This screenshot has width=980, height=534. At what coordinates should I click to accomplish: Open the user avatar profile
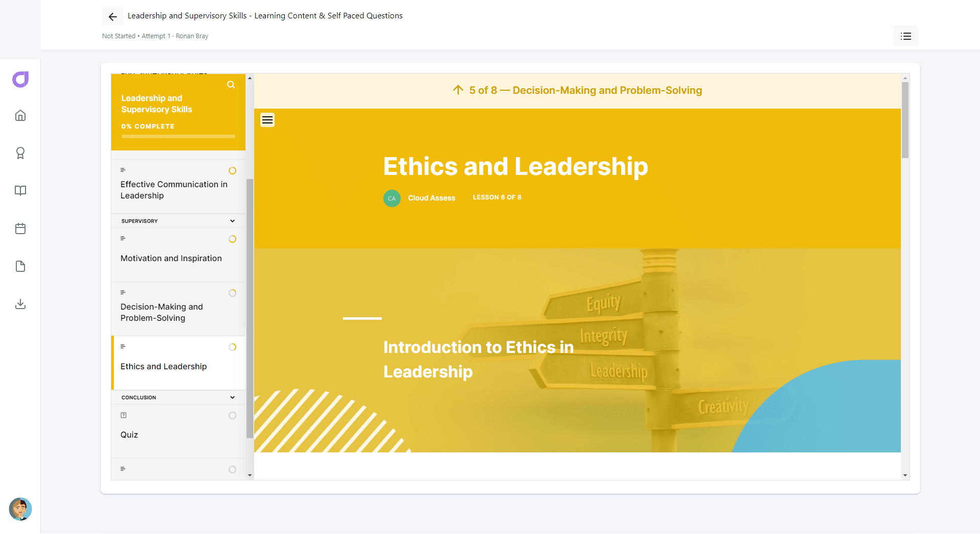pos(20,509)
